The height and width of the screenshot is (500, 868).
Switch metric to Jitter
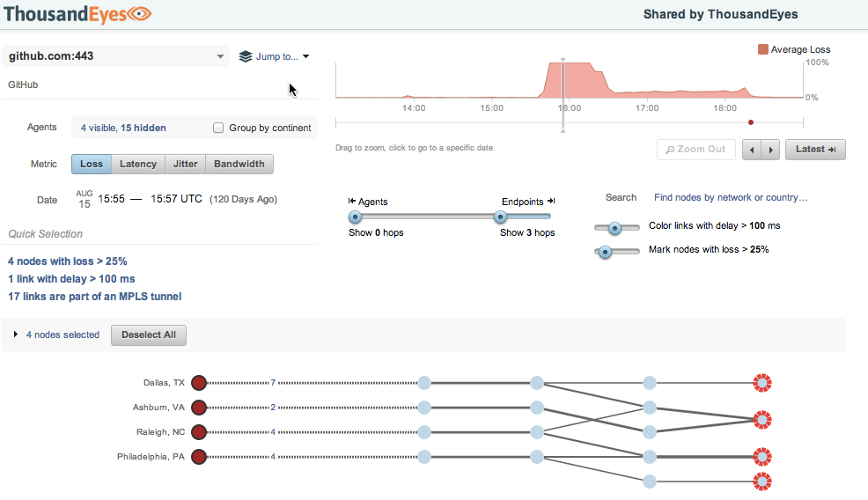(185, 164)
